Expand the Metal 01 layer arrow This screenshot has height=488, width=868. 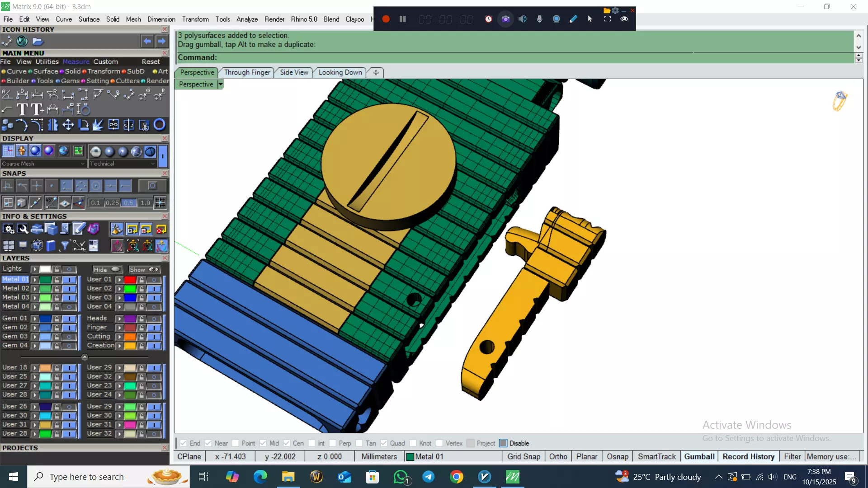(x=34, y=280)
